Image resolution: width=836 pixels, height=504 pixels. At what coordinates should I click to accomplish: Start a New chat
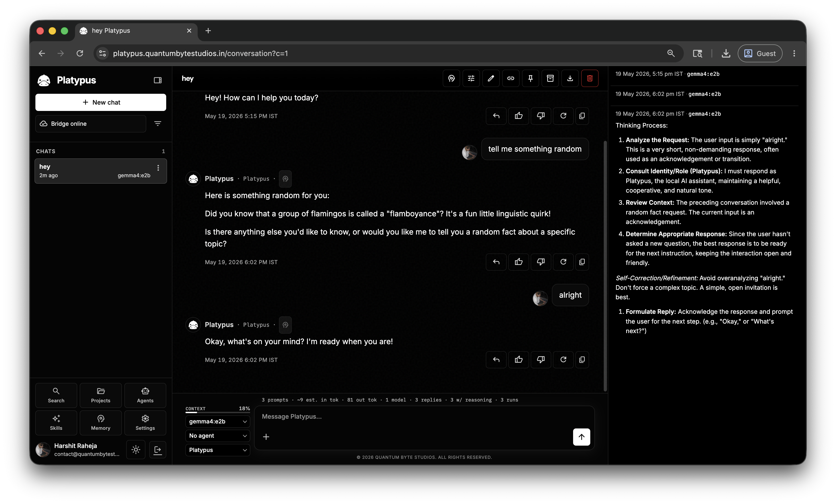(101, 102)
